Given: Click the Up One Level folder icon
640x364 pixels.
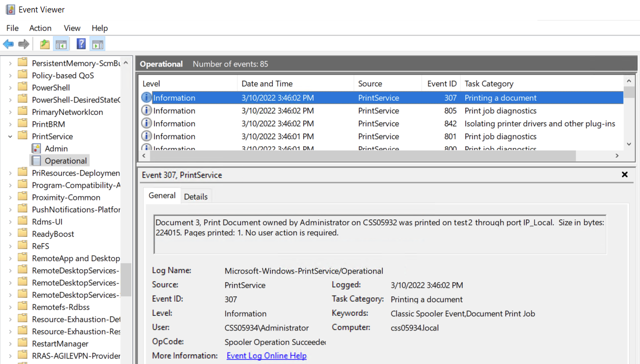Looking at the screenshot, I should click(x=44, y=44).
